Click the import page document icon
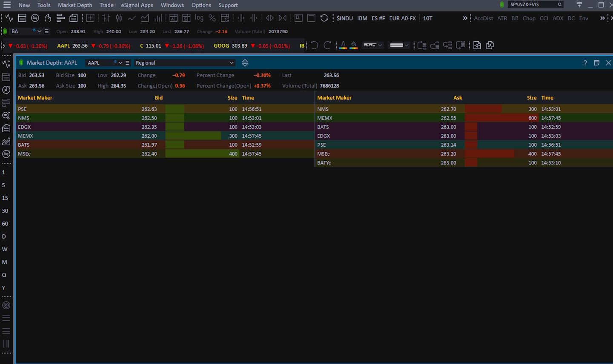Image resolution: width=613 pixels, height=364 pixels. coord(477,45)
